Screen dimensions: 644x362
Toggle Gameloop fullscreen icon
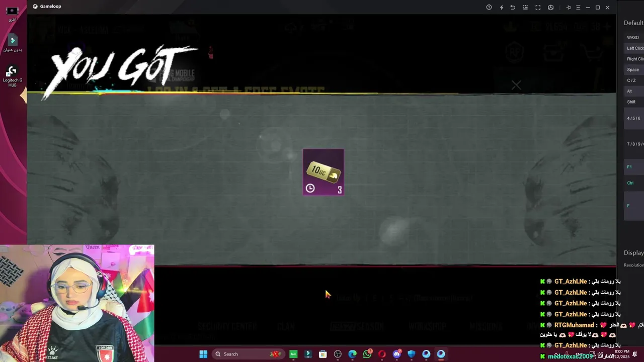click(x=538, y=8)
